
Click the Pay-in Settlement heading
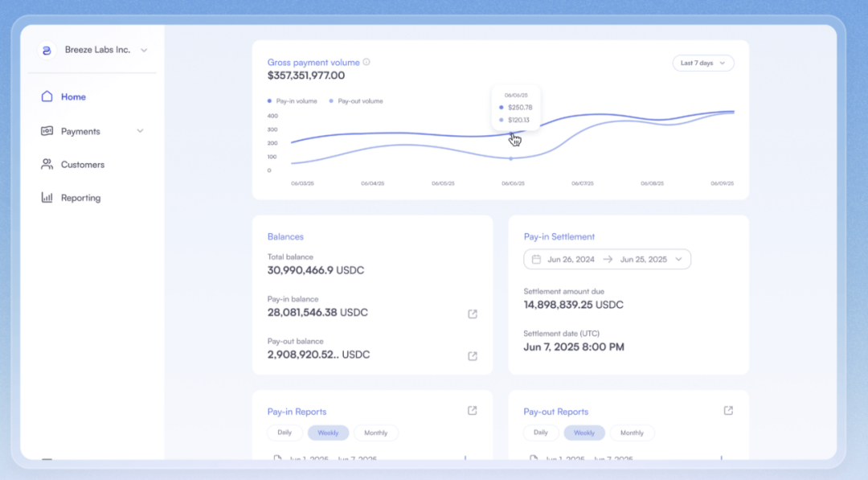(559, 236)
